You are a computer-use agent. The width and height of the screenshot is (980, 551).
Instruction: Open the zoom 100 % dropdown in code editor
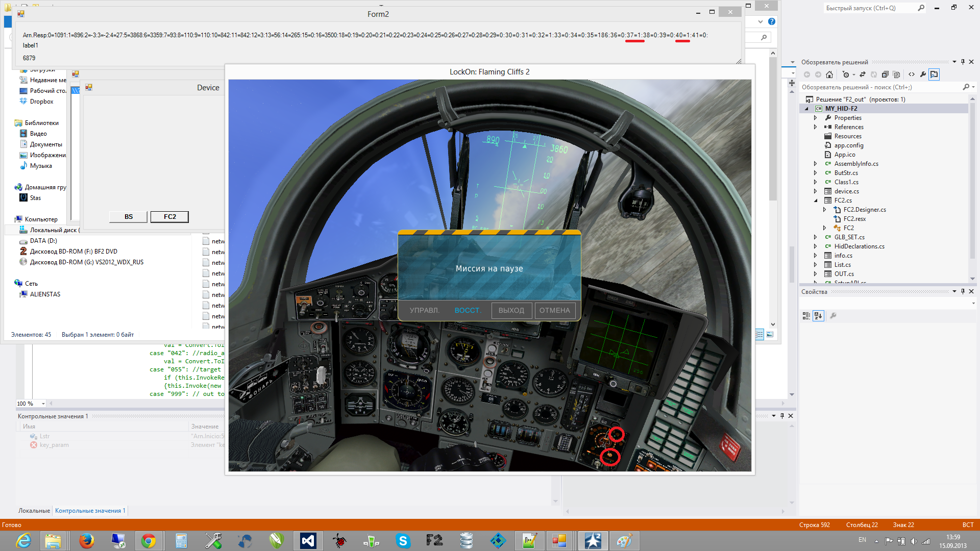(43, 404)
